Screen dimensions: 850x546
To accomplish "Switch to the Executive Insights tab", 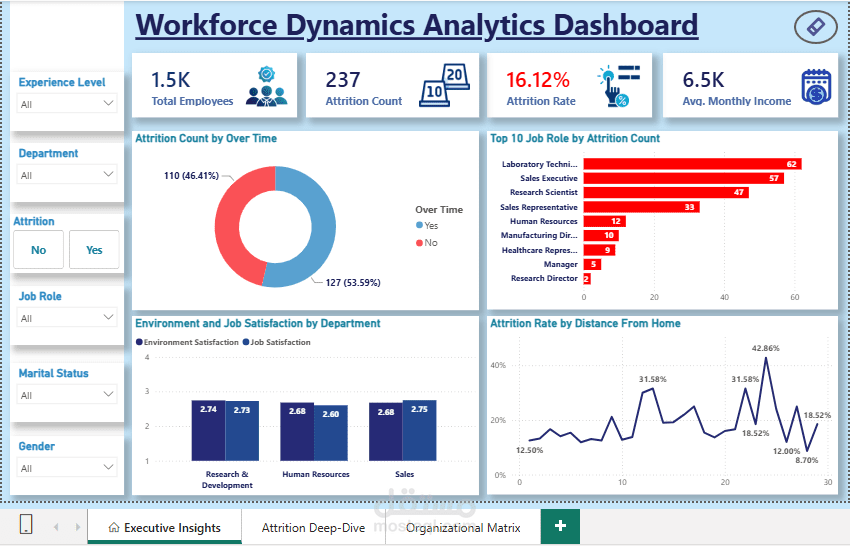I will 165,526.
